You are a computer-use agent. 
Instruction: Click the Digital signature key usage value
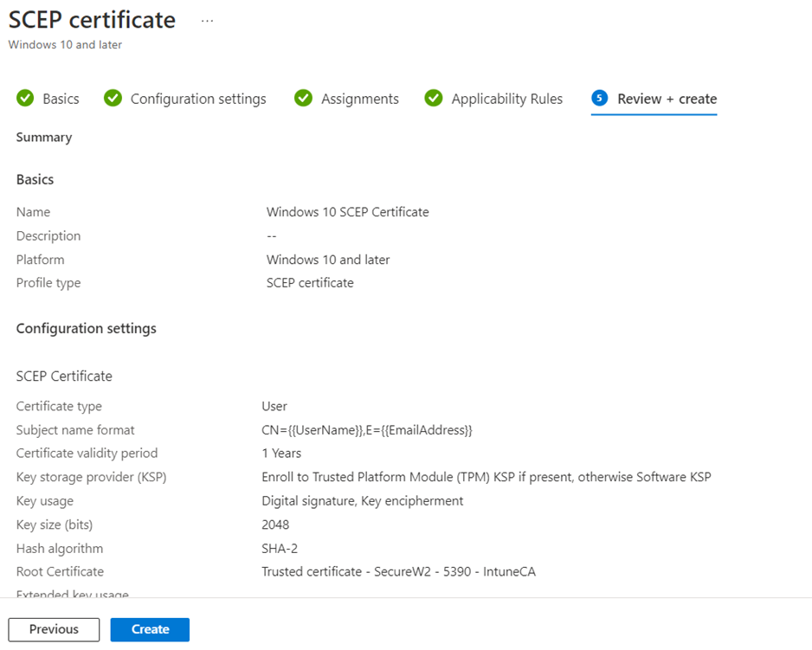[362, 501]
